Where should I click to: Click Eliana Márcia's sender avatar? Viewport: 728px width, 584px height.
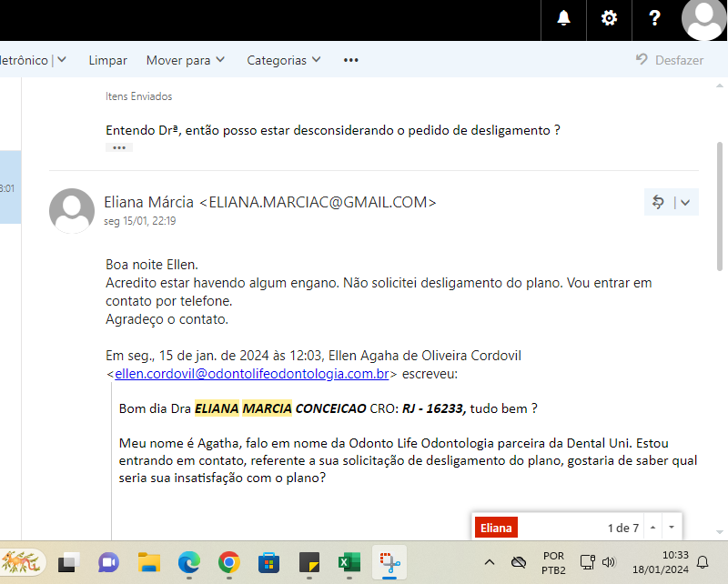click(x=72, y=211)
